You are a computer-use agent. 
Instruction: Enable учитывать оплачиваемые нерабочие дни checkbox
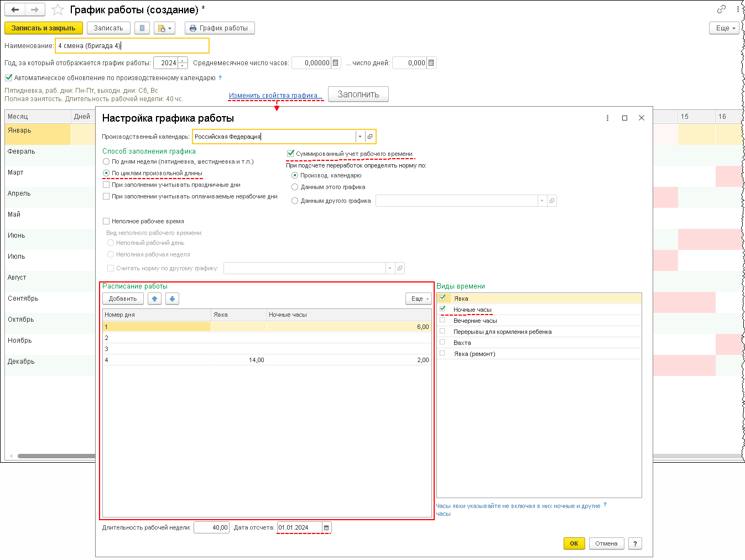tap(106, 196)
